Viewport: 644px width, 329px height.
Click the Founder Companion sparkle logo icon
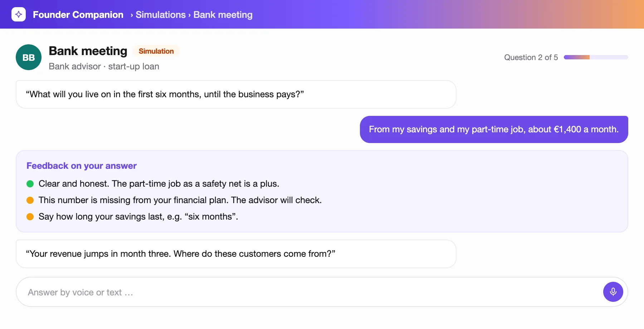19,14
